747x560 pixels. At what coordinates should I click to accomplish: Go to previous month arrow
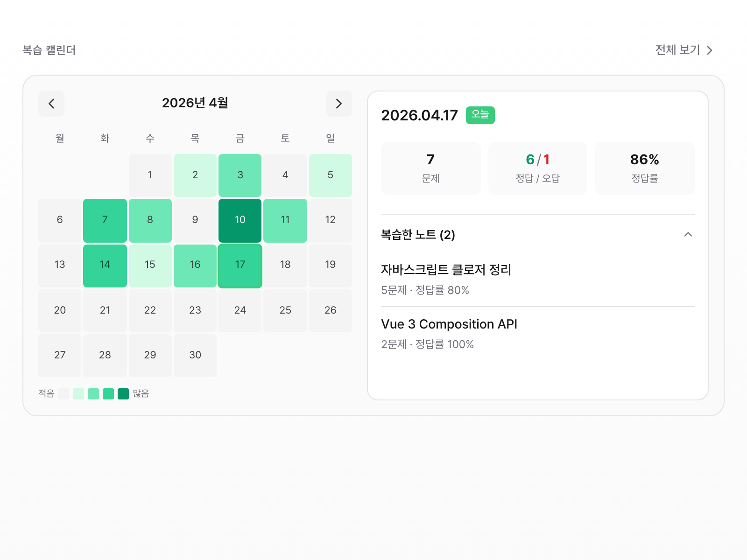click(51, 104)
